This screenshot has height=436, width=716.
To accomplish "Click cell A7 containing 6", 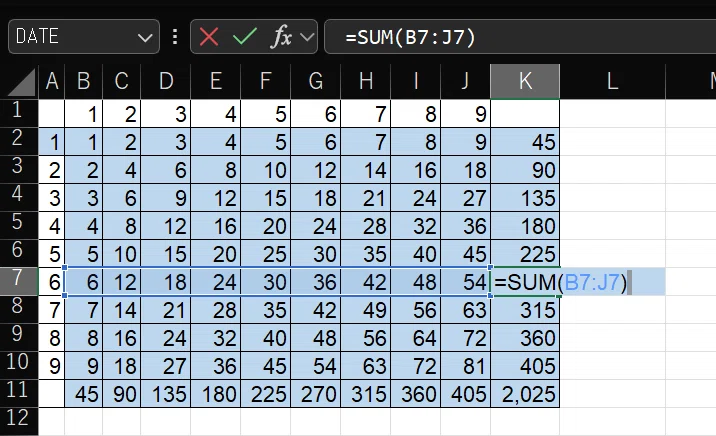I will [x=52, y=282].
